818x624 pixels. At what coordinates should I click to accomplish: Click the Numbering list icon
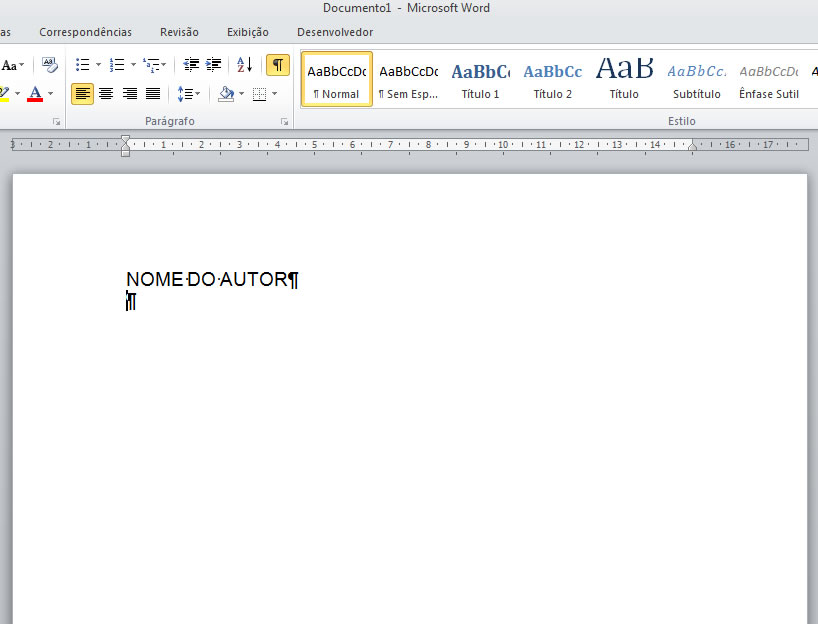click(117, 65)
